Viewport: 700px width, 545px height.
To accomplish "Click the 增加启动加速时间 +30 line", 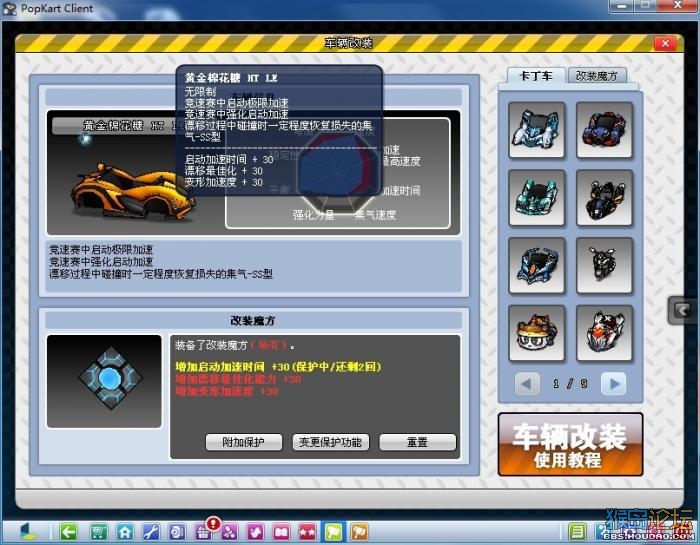I will click(278, 367).
